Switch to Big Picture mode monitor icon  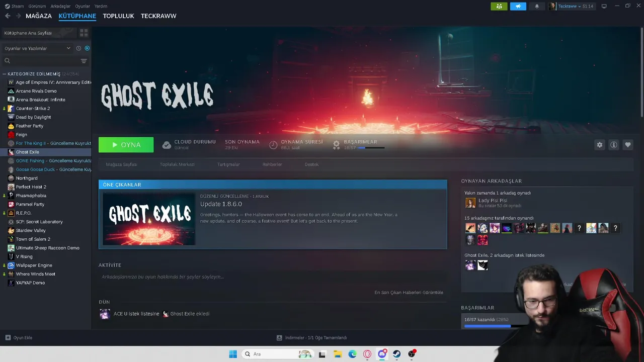pos(604,6)
